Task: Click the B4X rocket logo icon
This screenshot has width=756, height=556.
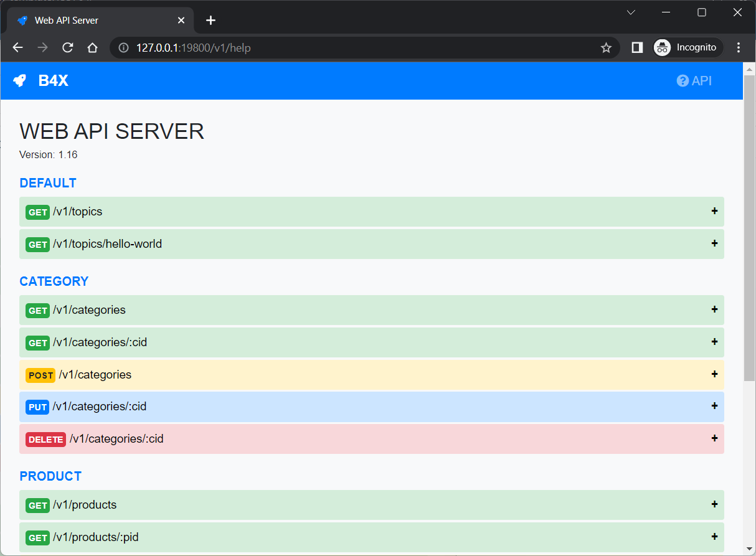Action: tap(20, 81)
